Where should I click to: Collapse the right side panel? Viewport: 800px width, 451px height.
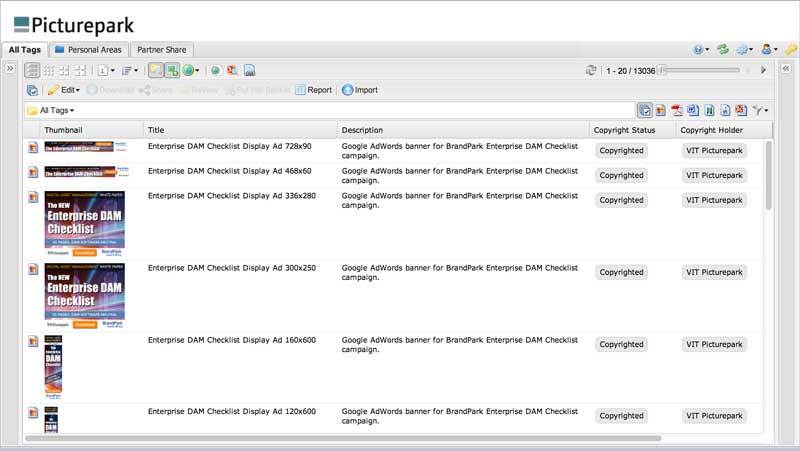tap(786, 68)
